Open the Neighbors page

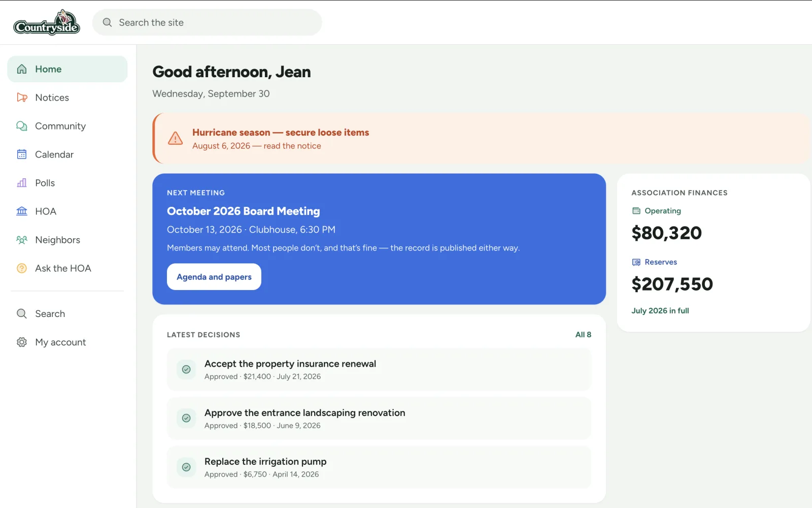click(67, 240)
